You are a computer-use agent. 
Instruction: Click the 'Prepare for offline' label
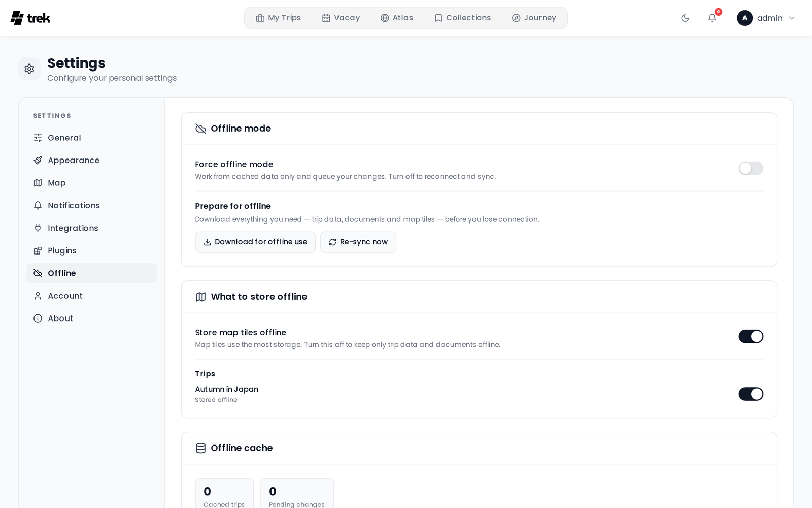click(x=233, y=206)
